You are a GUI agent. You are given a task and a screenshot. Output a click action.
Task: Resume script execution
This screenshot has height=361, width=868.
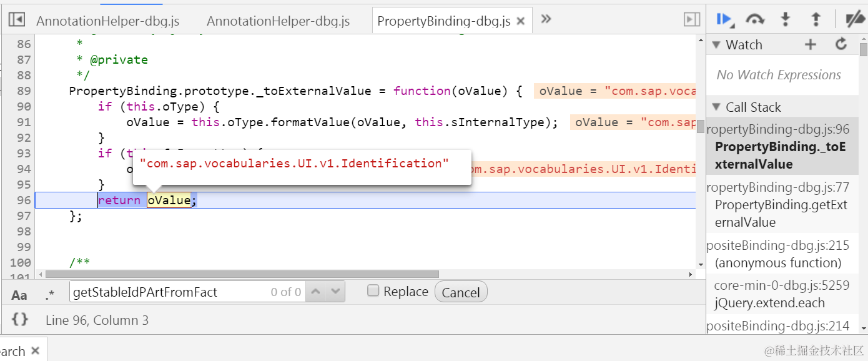(724, 20)
